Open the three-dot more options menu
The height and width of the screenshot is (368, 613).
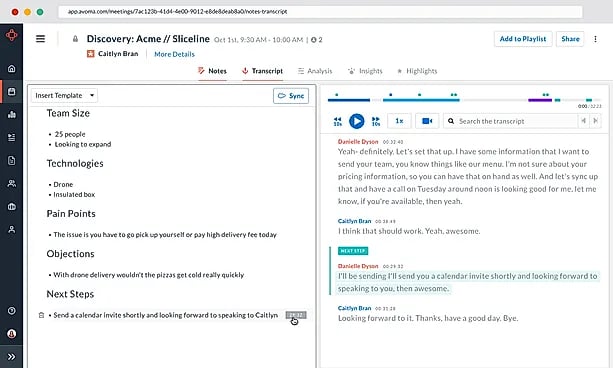click(x=595, y=39)
